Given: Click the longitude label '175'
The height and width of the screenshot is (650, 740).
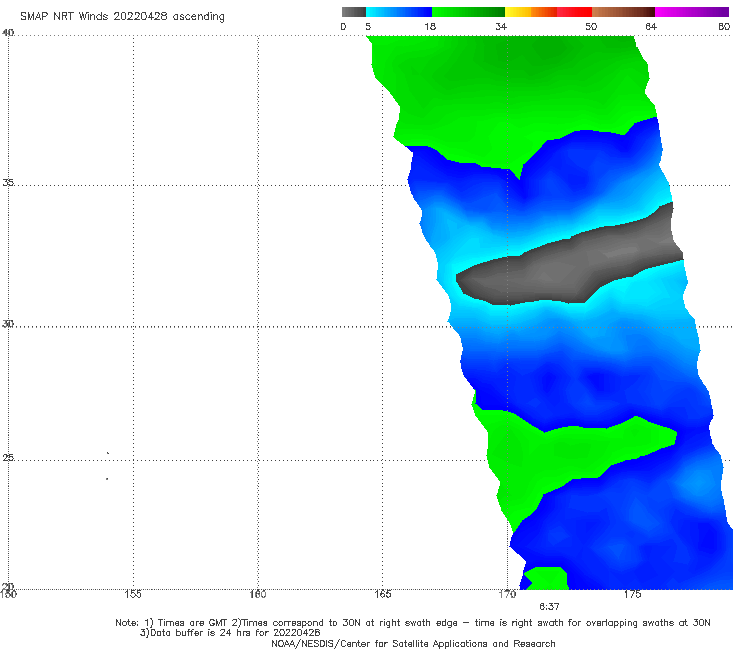Looking at the screenshot, I should pyautogui.click(x=632, y=594).
